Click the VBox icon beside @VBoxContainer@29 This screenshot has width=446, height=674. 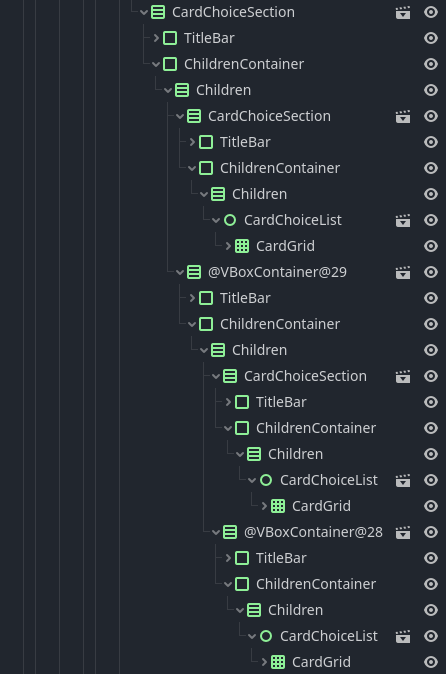(x=194, y=272)
